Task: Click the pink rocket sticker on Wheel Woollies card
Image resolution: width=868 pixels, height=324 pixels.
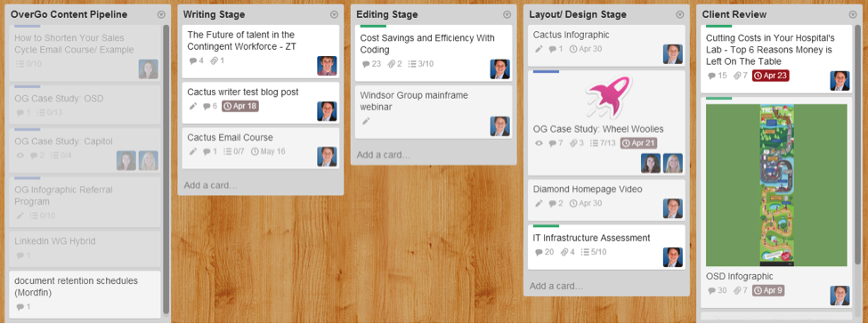Action: tap(608, 98)
